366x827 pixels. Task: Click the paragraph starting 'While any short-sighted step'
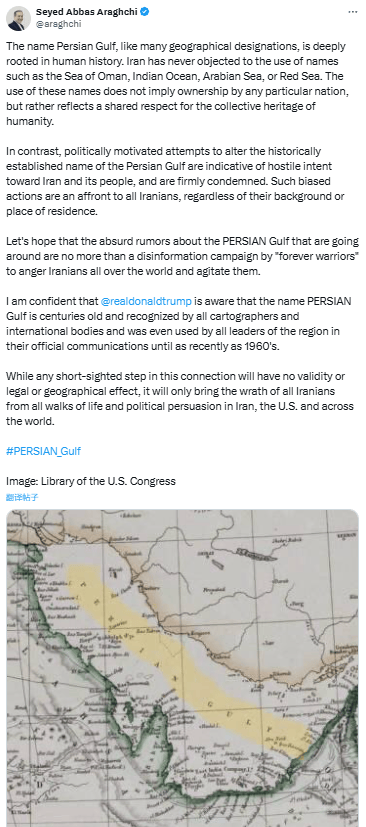[179, 391]
